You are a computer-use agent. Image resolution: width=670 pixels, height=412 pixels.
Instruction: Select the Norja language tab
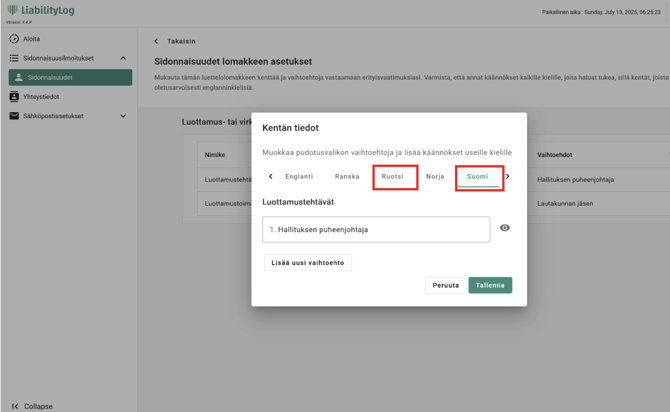(435, 177)
